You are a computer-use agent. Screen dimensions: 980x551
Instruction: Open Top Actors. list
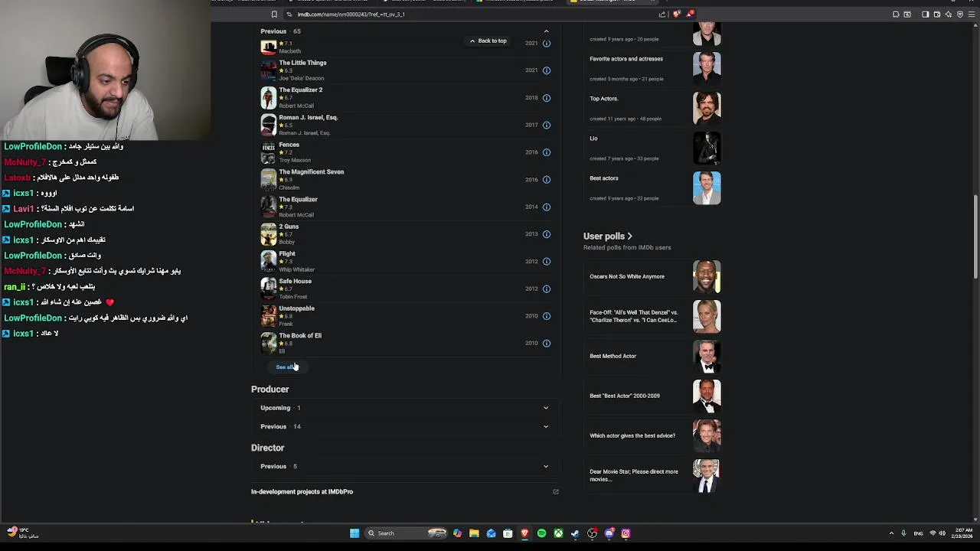603,99
